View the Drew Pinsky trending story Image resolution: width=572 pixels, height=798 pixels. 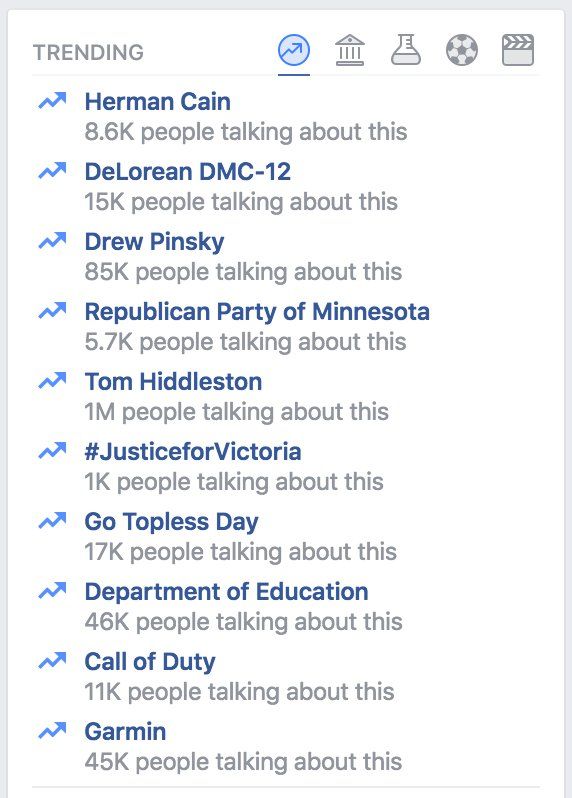pyautogui.click(x=154, y=242)
